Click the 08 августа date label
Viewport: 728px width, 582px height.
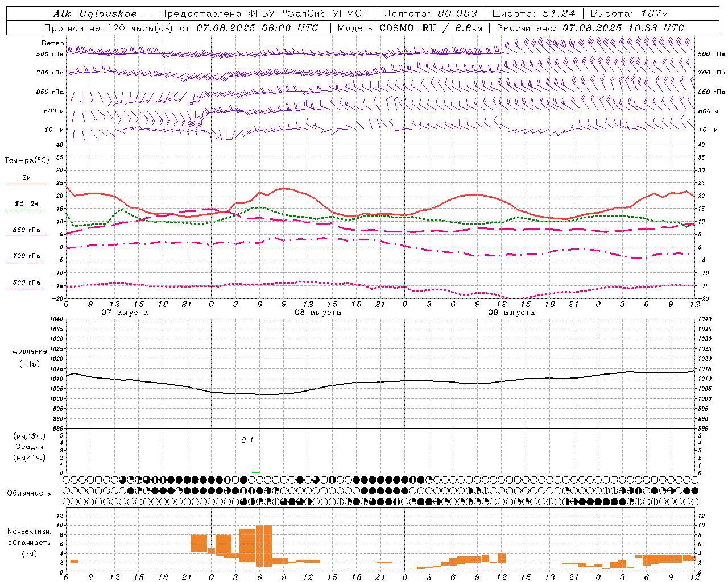pos(318,313)
